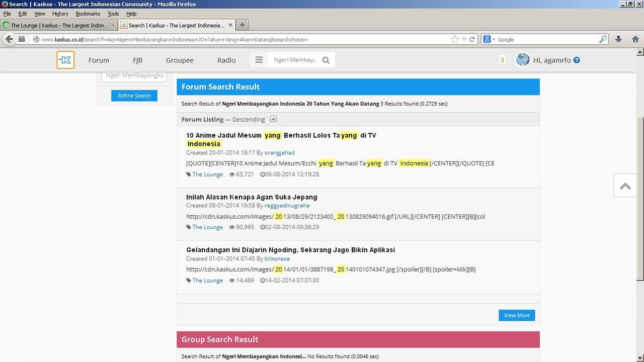The width and height of the screenshot is (644, 362).
Task: Open thread Gelandangan Ini Diajarin Ngoding
Action: tap(290, 250)
